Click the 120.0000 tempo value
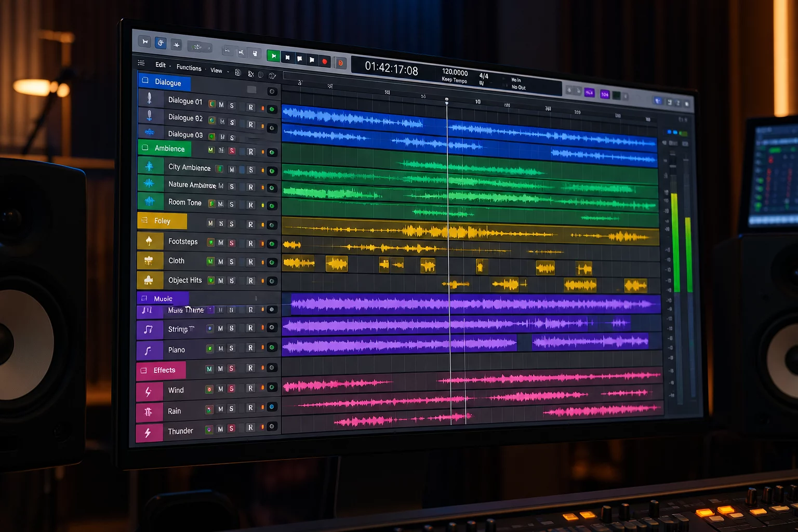 pos(455,72)
